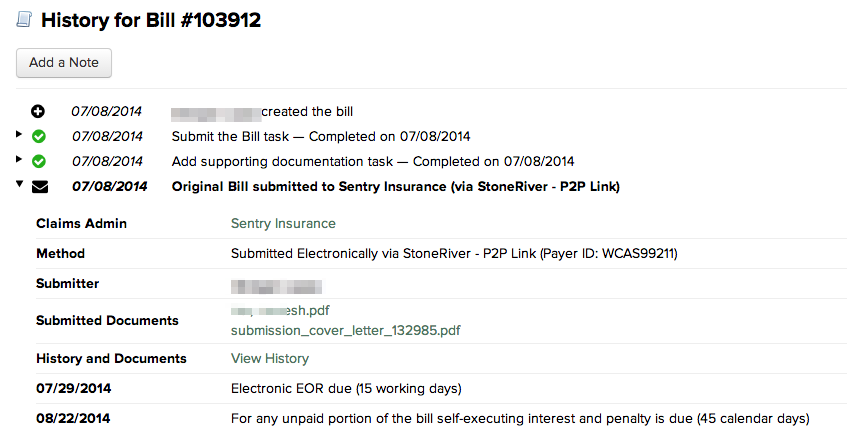The height and width of the screenshot is (441, 847).
Task: Click the envelope icon for Original Bill submitted
Action: click(40, 187)
